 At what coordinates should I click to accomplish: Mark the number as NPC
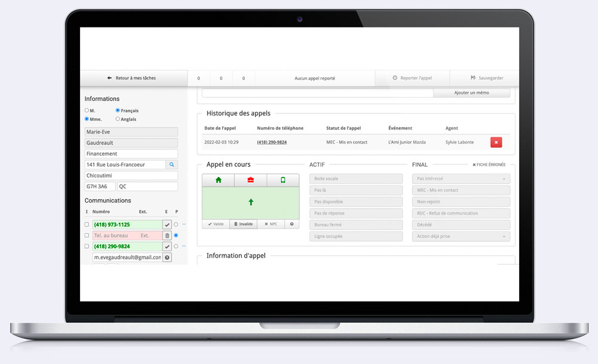(x=271, y=224)
